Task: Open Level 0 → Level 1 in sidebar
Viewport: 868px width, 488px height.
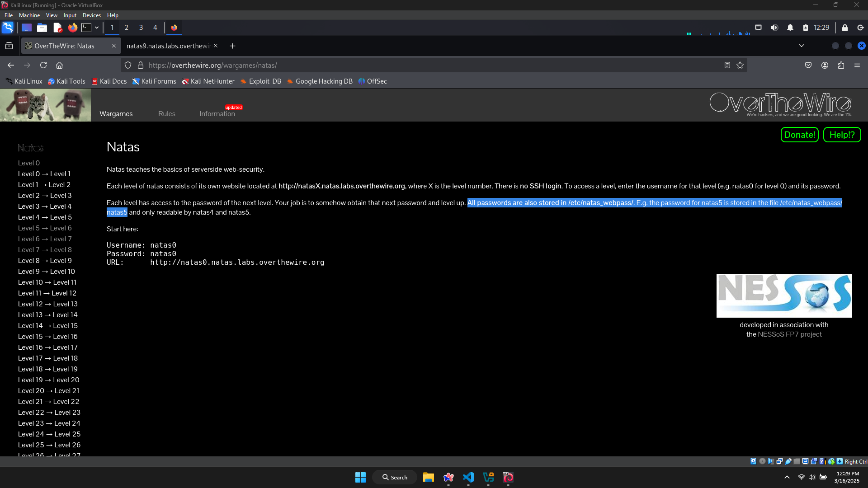Action: [x=44, y=174]
